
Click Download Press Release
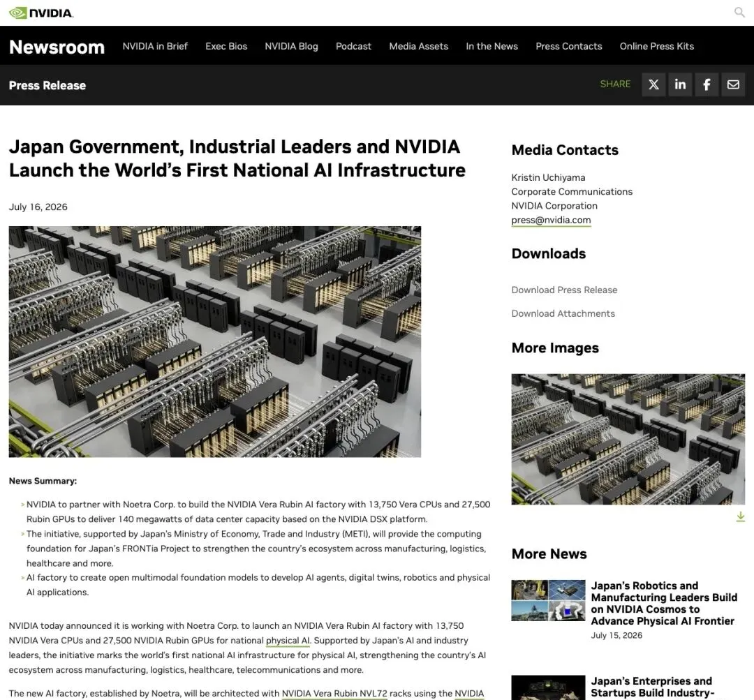[564, 290]
